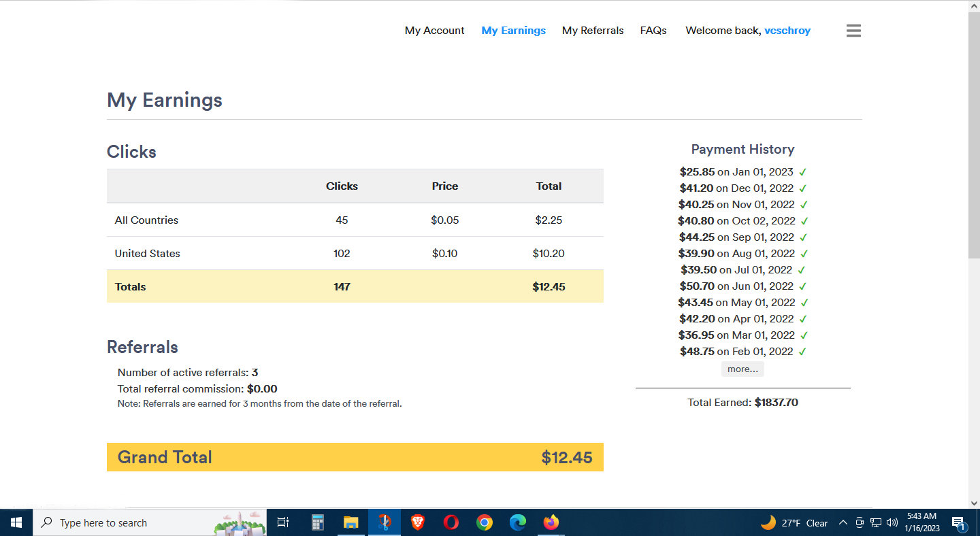Click the vcschroy username link

[787, 31]
